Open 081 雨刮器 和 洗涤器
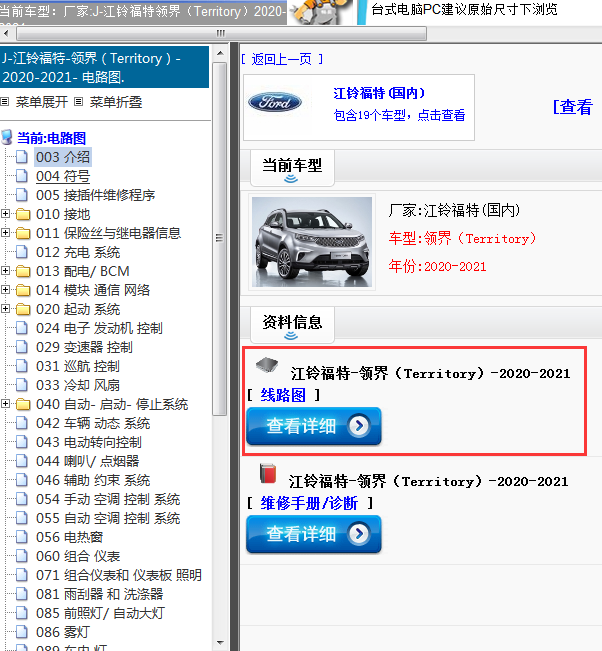Viewport: 602px width, 651px height. coord(100,595)
